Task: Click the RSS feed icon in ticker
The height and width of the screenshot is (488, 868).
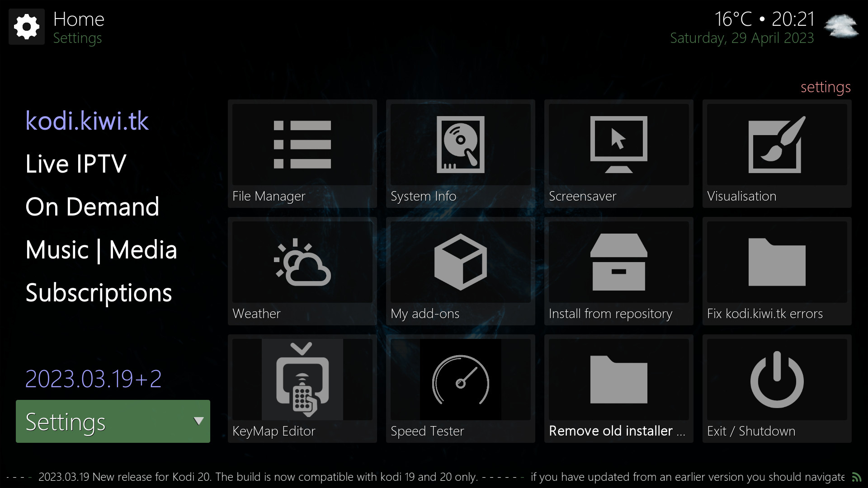Action: point(856,477)
